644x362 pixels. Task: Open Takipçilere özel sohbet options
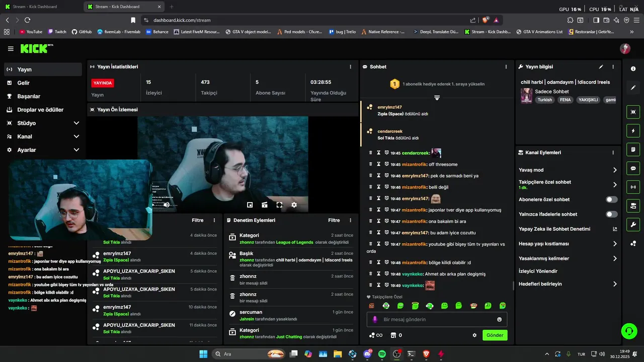[615, 185]
